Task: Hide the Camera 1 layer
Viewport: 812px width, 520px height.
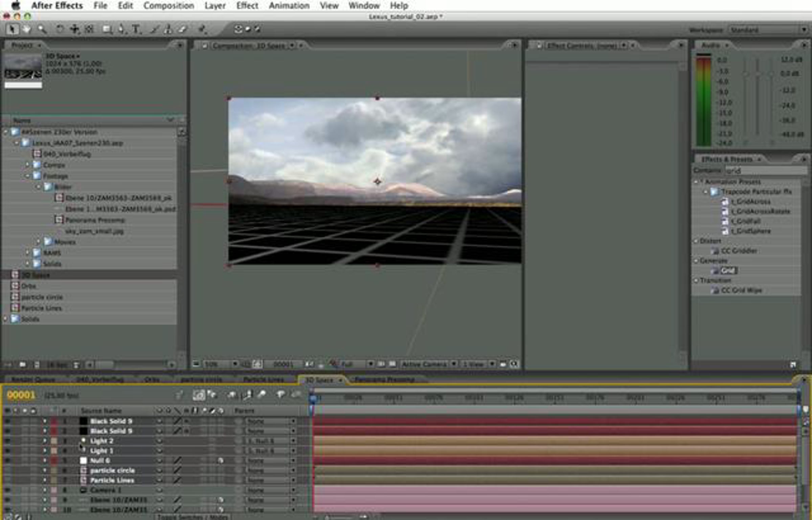Action: click(x=7, y=490)
